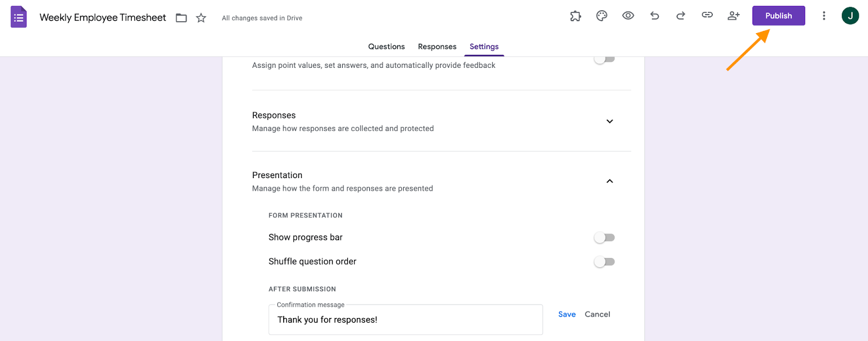Open the three-dot more options menu
The image size is (868, 341).
click(824, 16)
